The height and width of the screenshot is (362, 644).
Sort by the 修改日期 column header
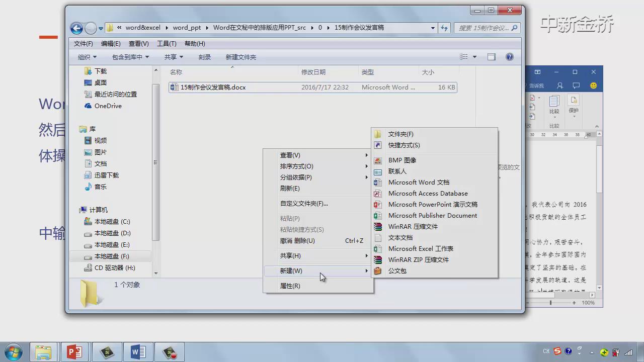328,72
